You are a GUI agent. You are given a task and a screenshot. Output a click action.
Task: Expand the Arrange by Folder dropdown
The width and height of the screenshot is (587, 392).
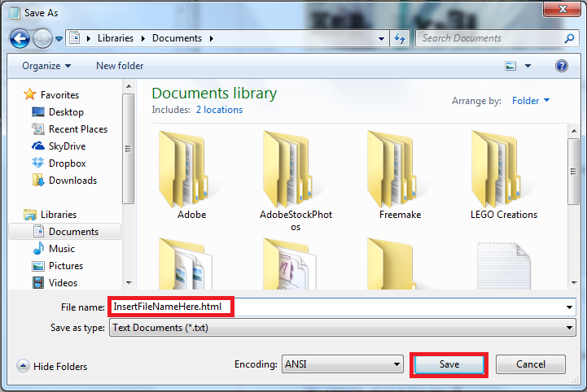click(x=531, y=101)
